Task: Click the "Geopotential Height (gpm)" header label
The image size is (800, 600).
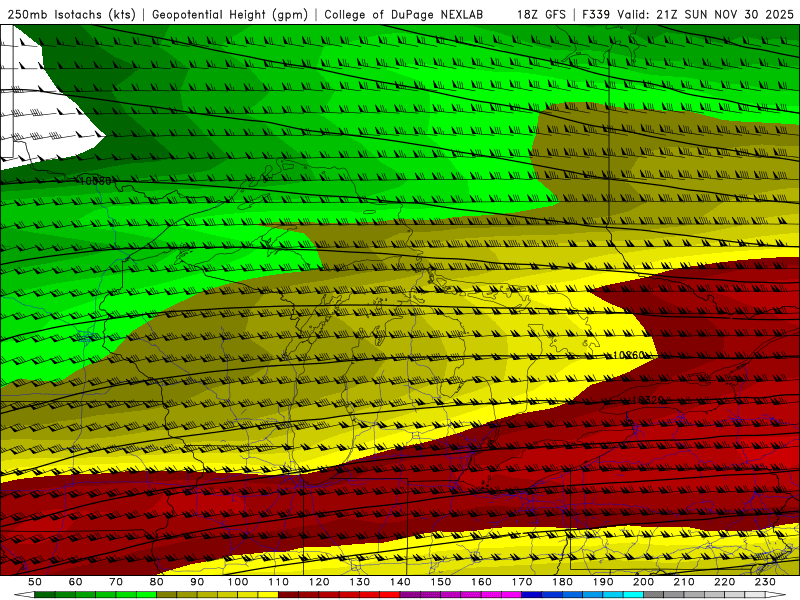Action: 230,15
